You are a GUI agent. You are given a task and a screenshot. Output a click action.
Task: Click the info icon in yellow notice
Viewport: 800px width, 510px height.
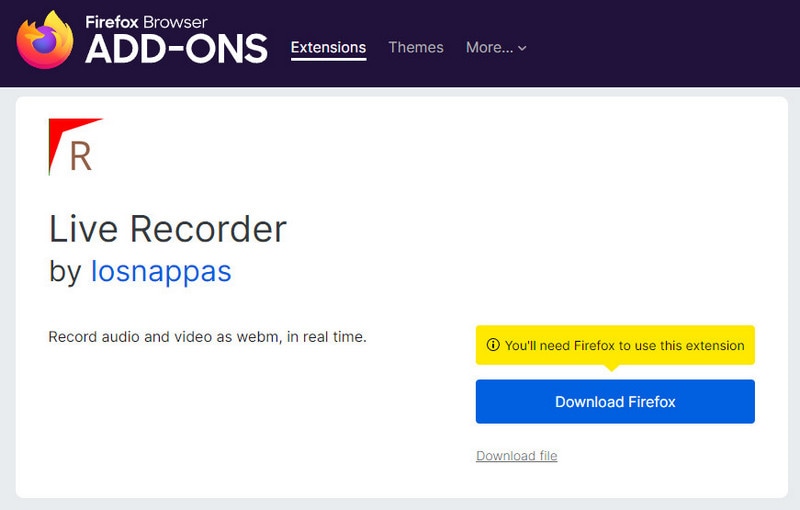coord(493,345)
